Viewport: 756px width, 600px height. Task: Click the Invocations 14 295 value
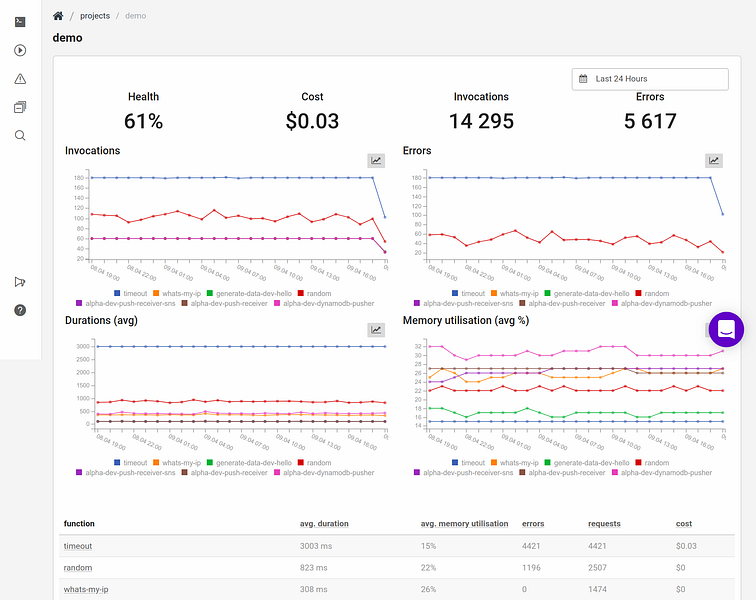(x=481, y=121)
